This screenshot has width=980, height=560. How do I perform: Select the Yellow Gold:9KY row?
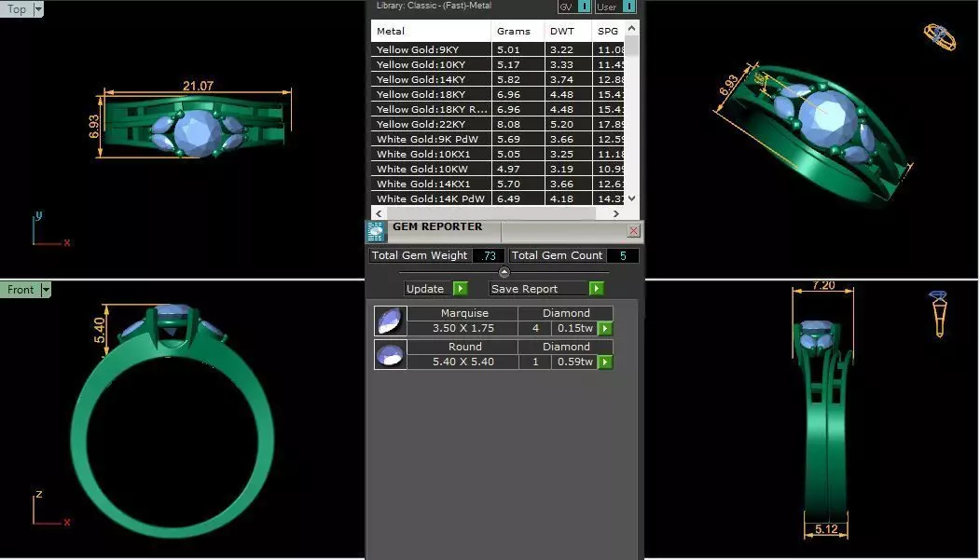click(x=498, y=49)
